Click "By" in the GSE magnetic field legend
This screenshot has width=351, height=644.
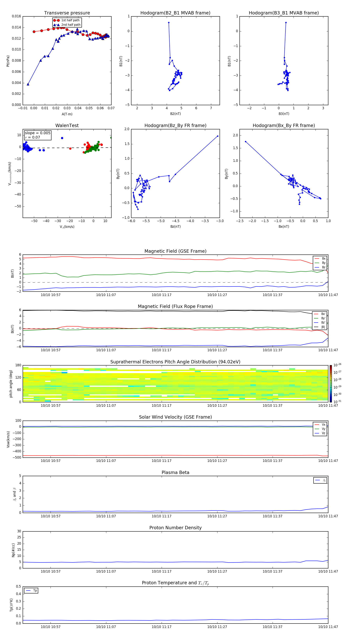pyautogui.click(x=324, y=263)
